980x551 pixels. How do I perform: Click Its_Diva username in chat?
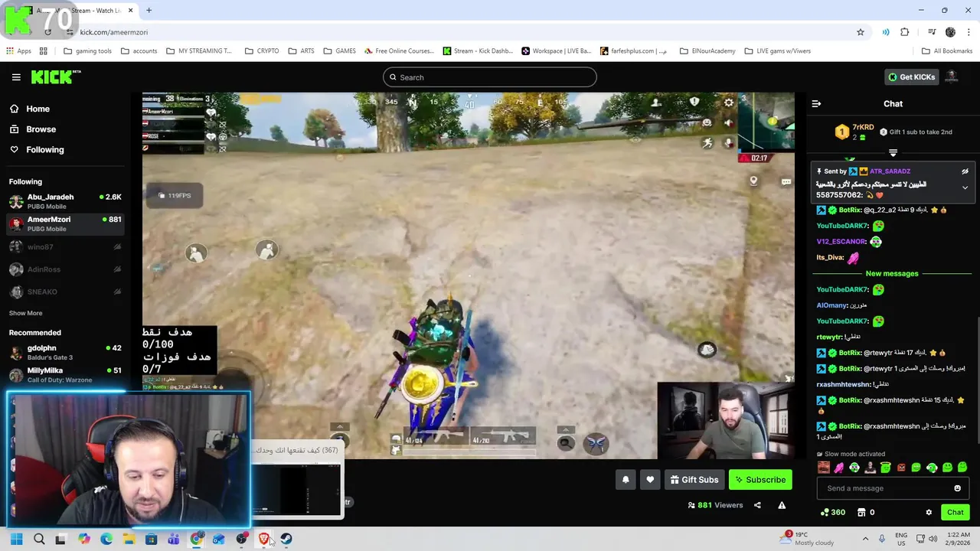point(830,258)
